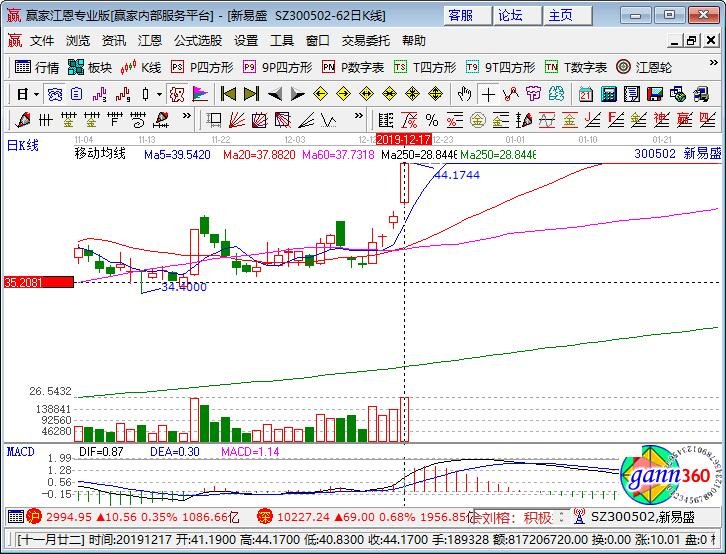The width and height of the screenshot is (726, 554).
Task: Open the 文件 menu
Action: point(42,41)
